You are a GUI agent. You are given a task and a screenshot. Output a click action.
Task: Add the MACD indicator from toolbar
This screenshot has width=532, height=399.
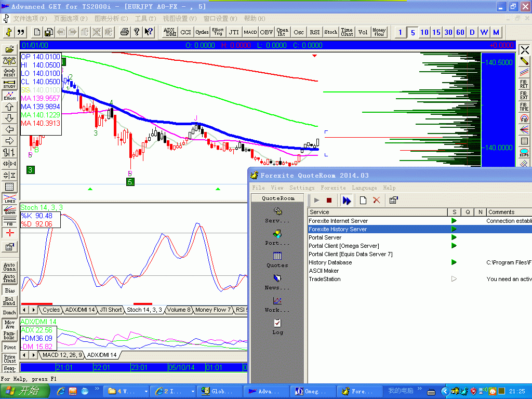click(x=250, y=32)
